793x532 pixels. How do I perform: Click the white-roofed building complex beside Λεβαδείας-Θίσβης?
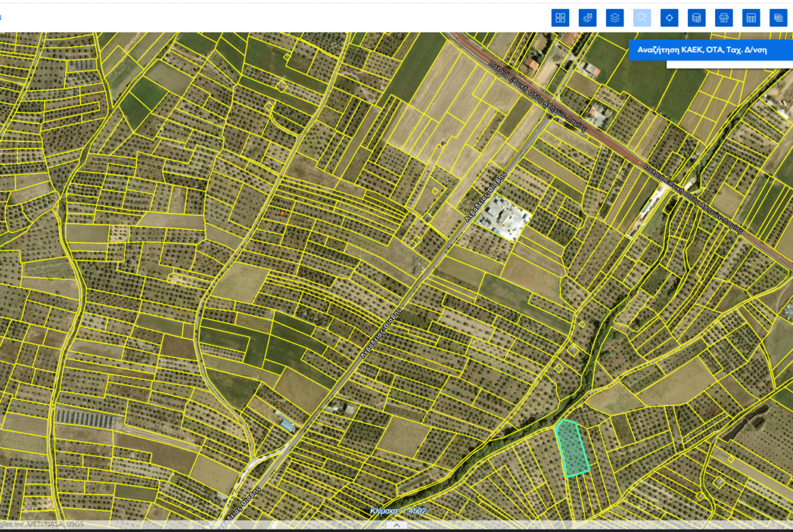(504, 218)
